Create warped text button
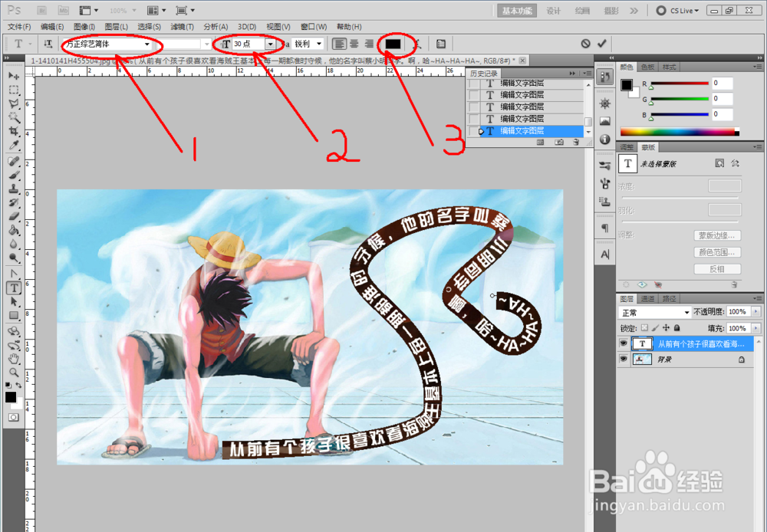Image resolution: width=767 pixels, height=532 pixels. [x=418, y=44]
